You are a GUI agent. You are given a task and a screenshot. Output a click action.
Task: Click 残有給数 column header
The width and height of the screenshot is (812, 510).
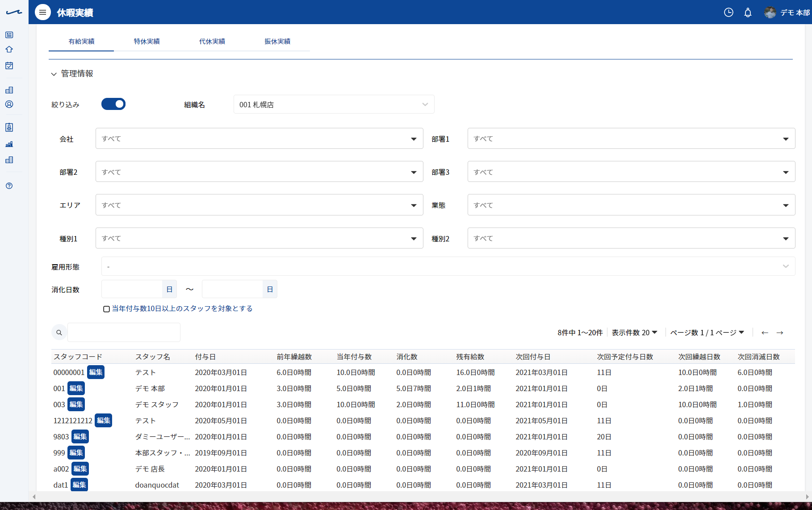click(x=470, y=357)
